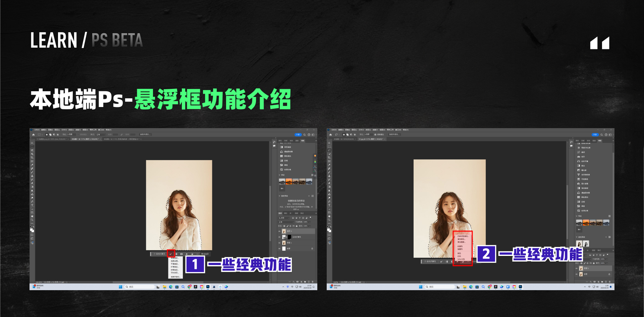Select the Move tool in the left toolbar
The image size is (644, 317).
tap(32, 143)
